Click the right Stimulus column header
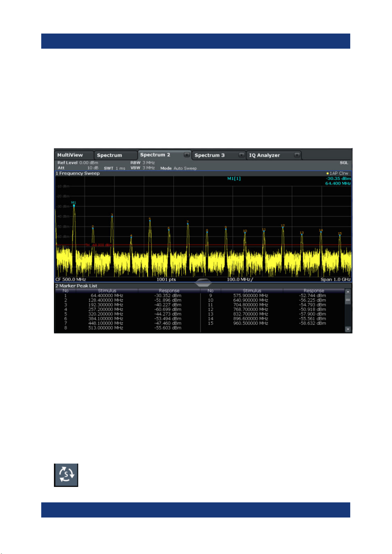The image size is (392, 554). coord(252,291)
